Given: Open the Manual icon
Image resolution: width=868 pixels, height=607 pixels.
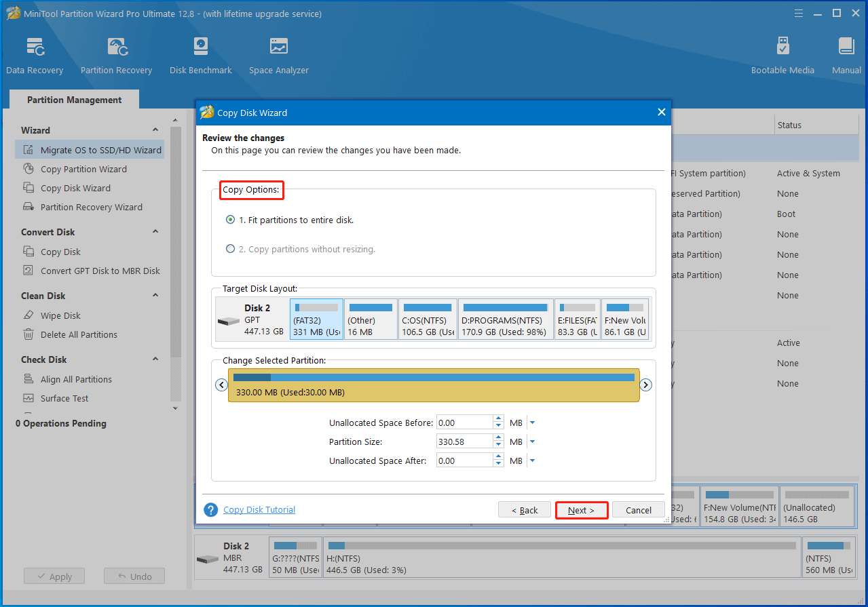Looking at the screenshot, I should click(x=846, y=47).
